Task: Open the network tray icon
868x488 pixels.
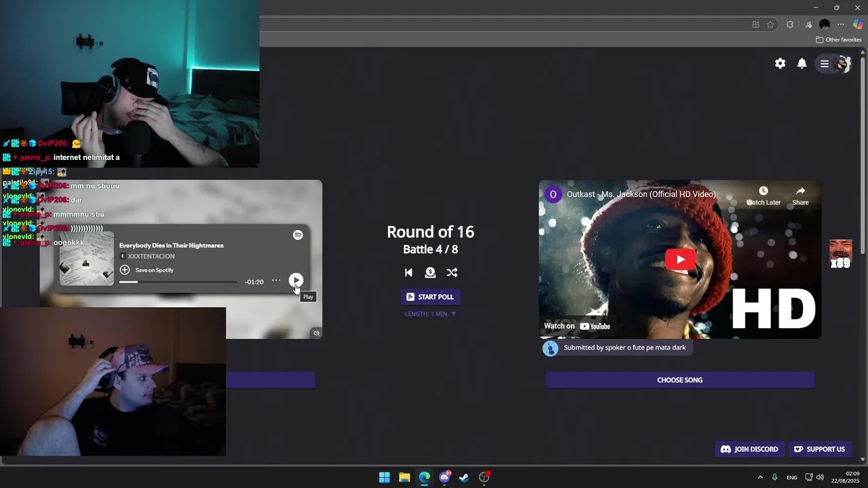Action: 809,477
